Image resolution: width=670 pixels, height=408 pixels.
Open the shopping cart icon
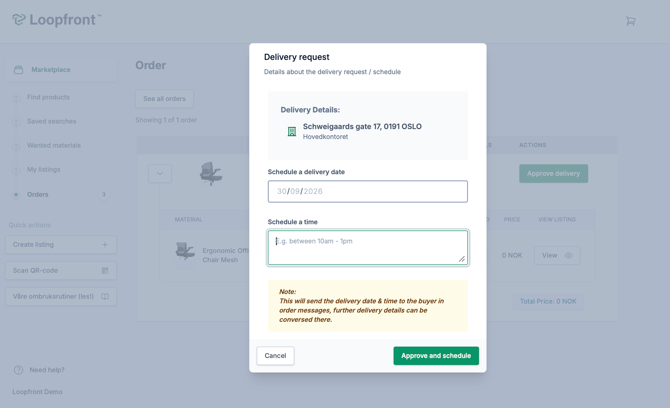point(630,21)
